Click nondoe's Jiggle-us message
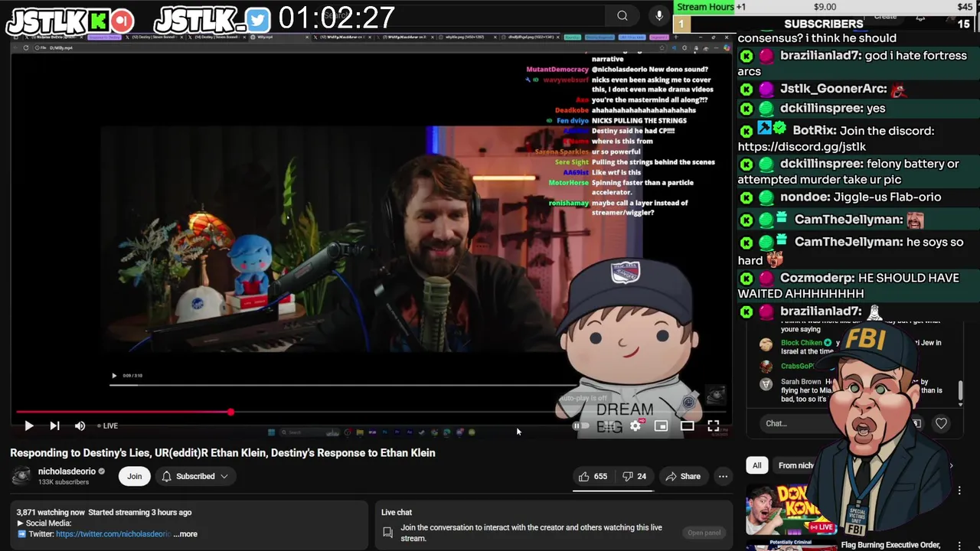The height and width of the screenshot is (551, 980). tap(858, 197)
